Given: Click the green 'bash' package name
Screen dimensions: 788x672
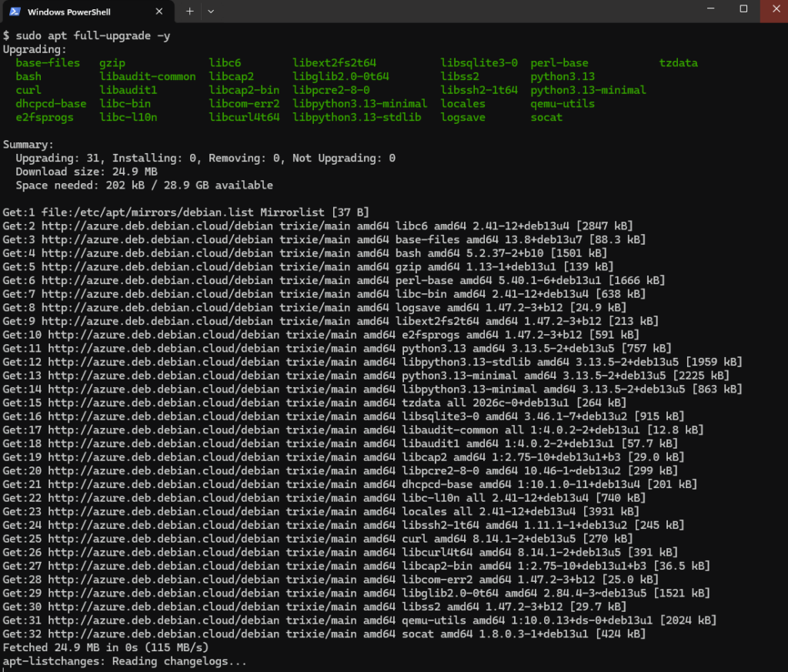Looking at the screenshot, I should [x=28, y=76].
